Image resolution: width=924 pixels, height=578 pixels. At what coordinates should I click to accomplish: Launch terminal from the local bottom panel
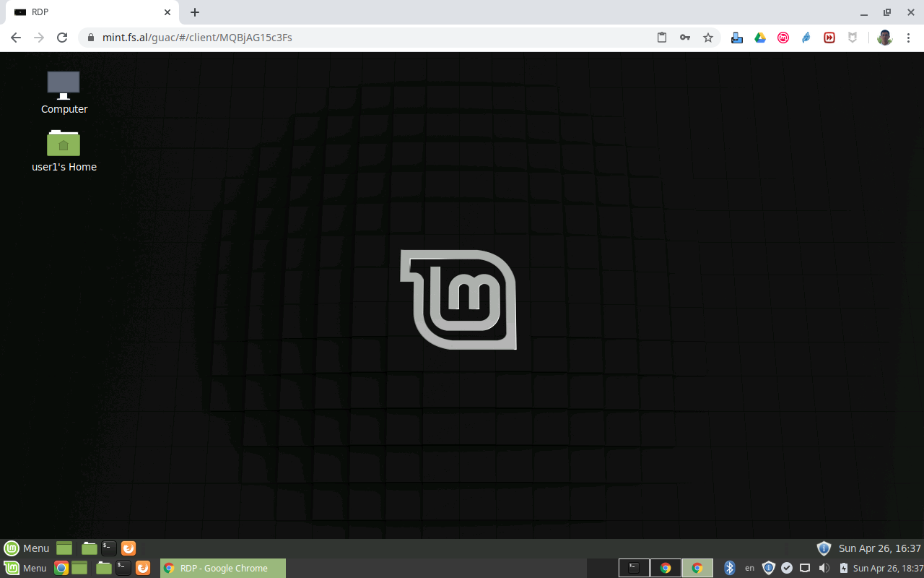coord(124,568)
